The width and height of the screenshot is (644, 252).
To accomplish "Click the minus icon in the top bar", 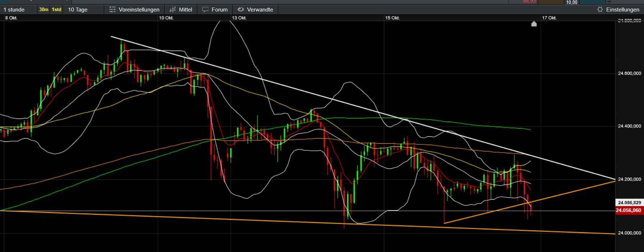I will (x=609, y=2).
